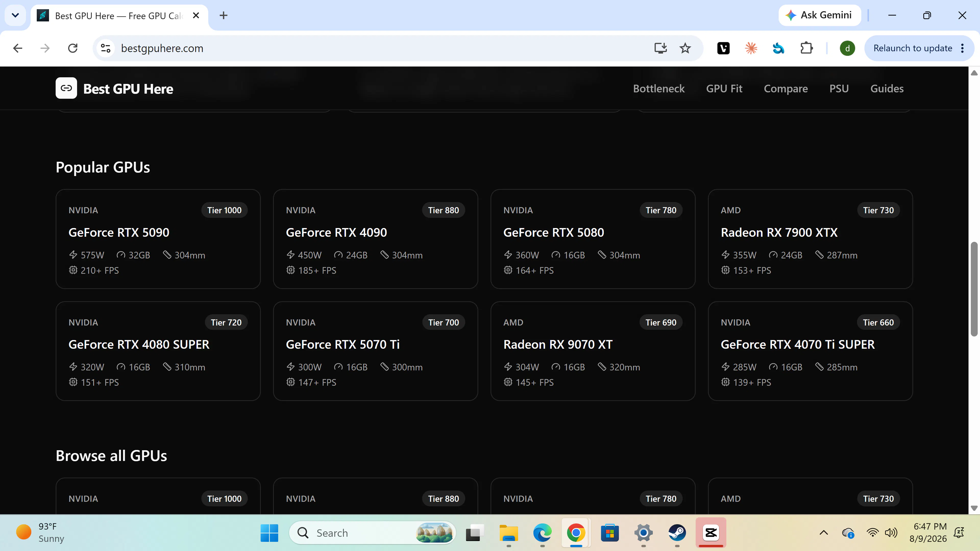
Task: Click the 145+ FPS chip icon
Action: tap(508, 382)
